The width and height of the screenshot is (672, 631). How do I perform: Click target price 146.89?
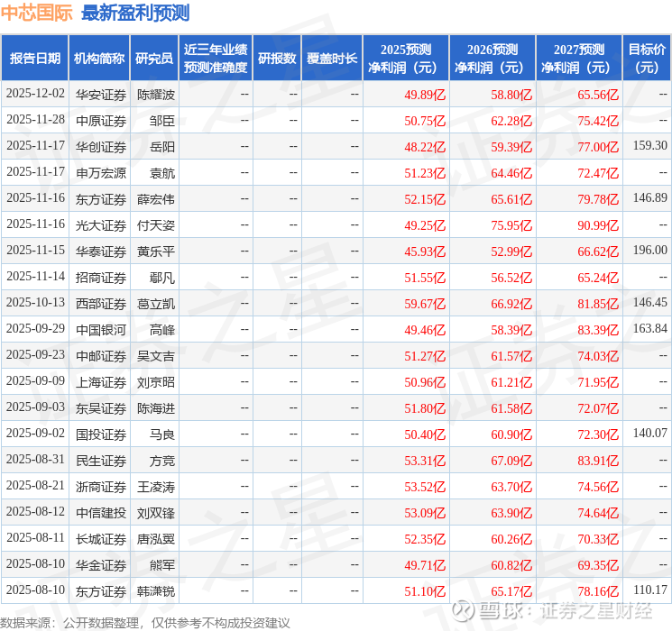pos(650,198)
